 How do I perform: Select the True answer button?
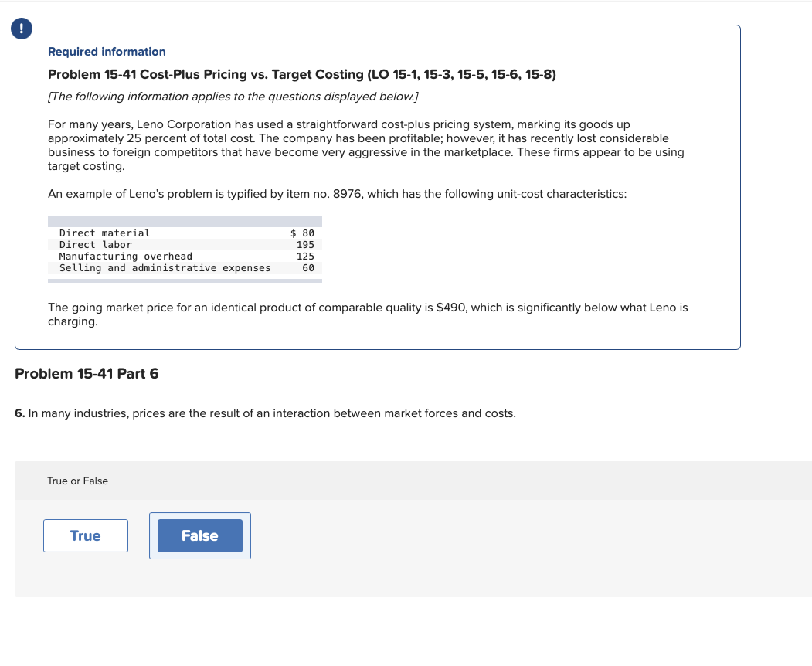(x=86, y=535)
